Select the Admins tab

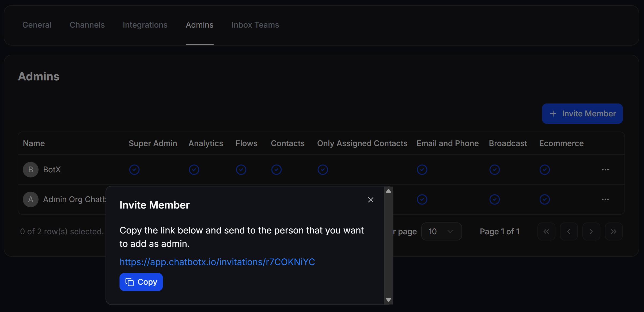199,25
